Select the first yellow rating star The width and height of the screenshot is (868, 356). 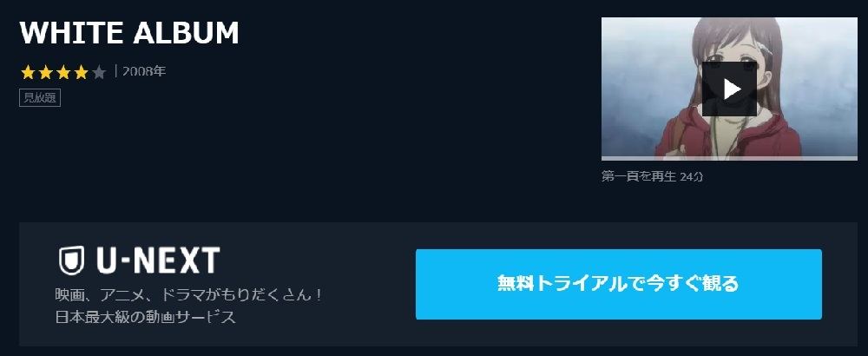[x=28, y=72]
